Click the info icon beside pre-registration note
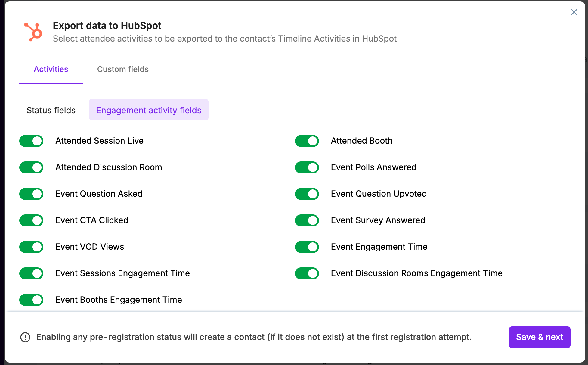Image resolution: width=588 pixels, height=365 pixels. (x=25, y=337)
